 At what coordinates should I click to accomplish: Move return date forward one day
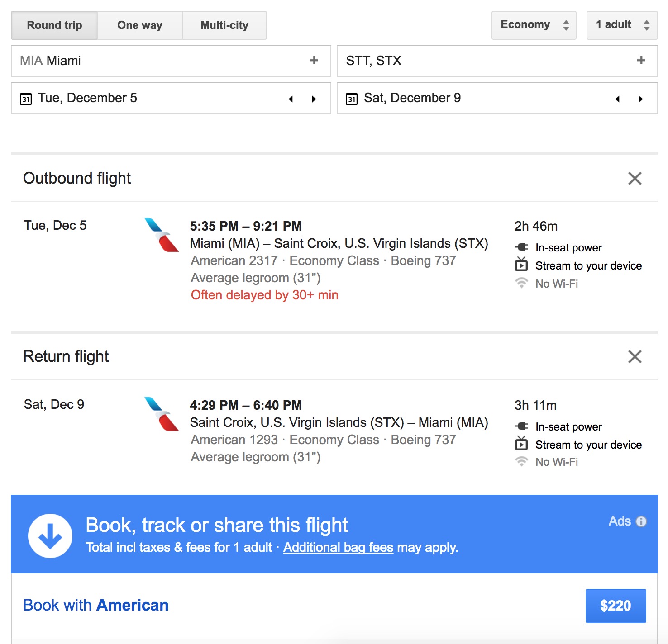tap(640, 99)
